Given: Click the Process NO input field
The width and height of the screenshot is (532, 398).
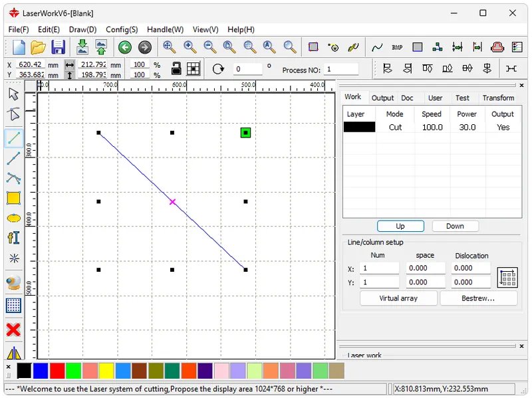Looking at the screenshot, I should click(x=340, y=69).
